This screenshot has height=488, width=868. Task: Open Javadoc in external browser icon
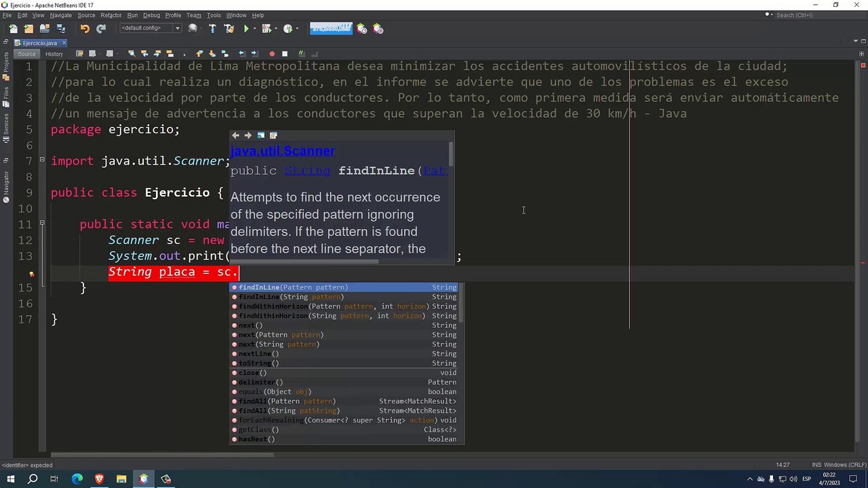260,136
